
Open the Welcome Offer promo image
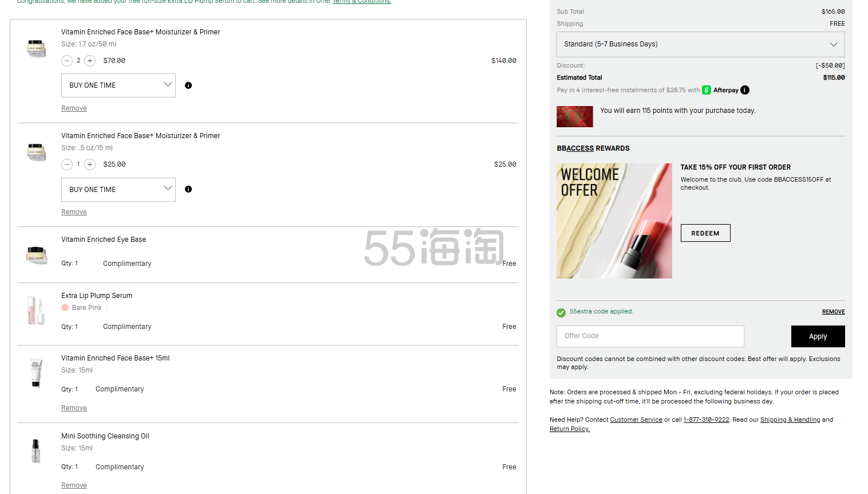coord(614,221)
